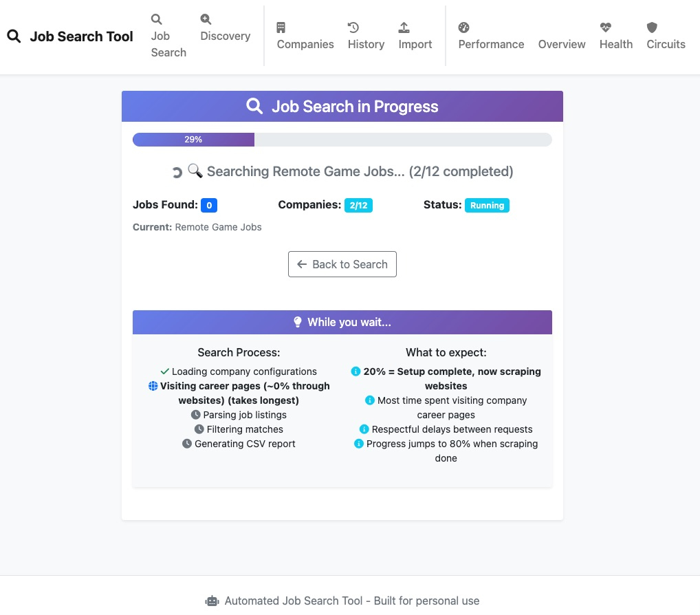The width and height of the screenshot is (700, 615).
Task: Click the Job Search Tool title link
Action: 81,36
